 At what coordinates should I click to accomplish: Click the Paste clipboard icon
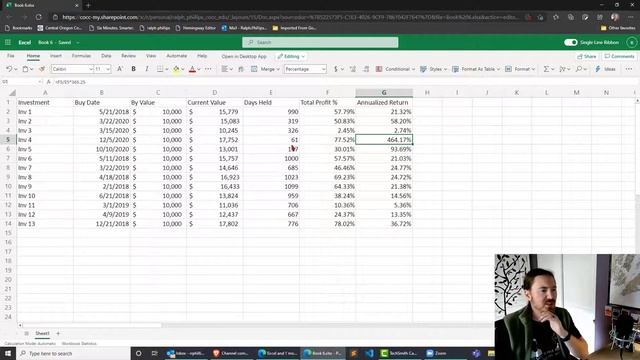(x=25, y=69)
